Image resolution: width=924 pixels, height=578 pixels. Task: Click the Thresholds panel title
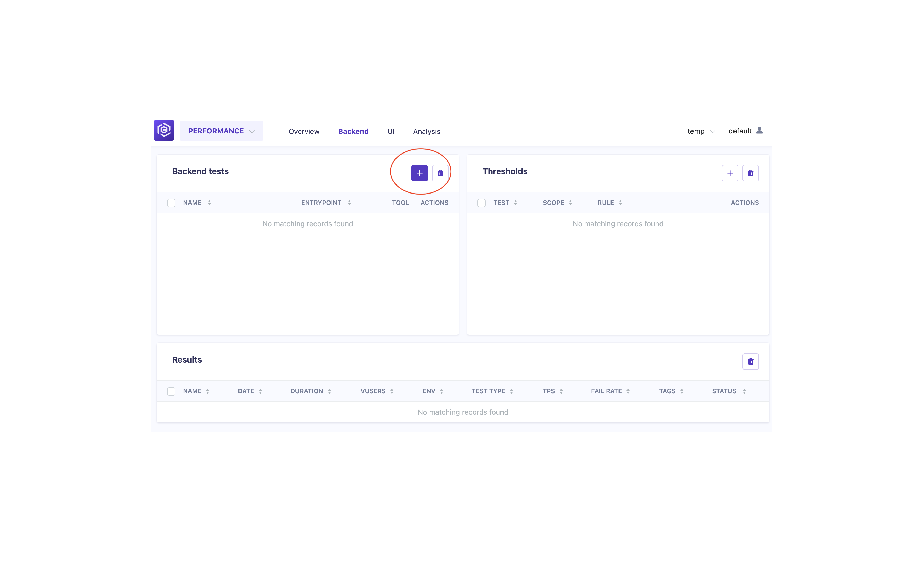[x=505, y=171]
